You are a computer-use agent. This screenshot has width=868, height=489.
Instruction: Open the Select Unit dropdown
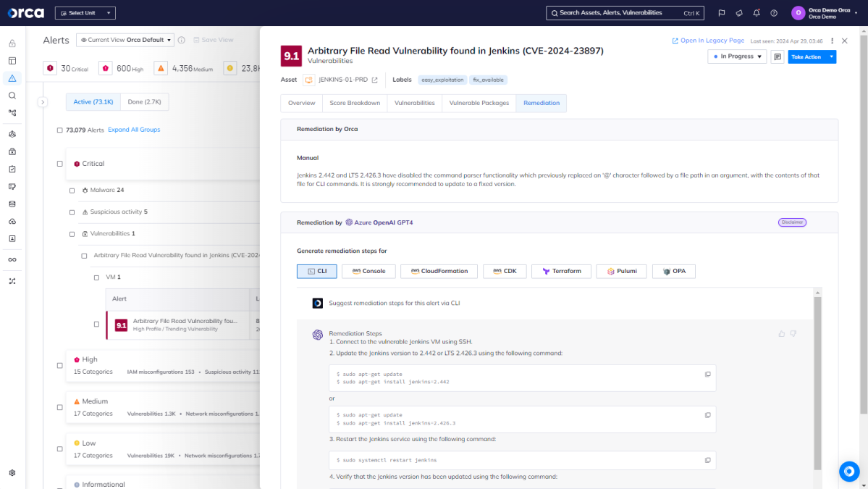pos(85,13)
